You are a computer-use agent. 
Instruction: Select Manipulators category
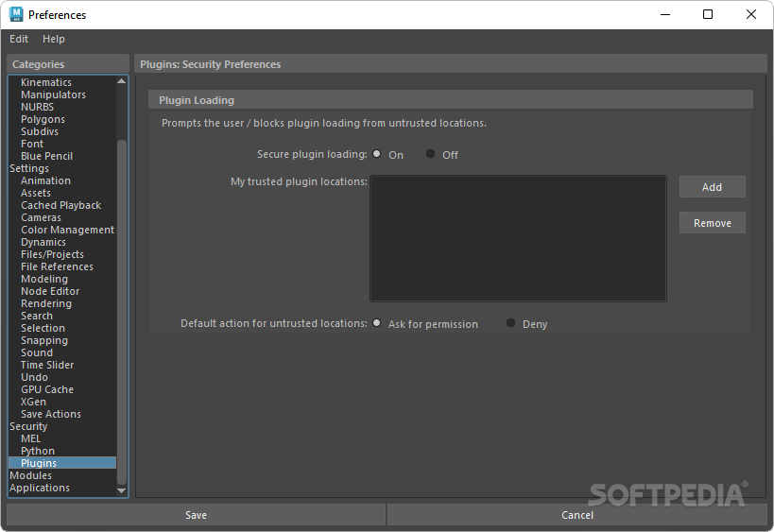coord(53,94)
